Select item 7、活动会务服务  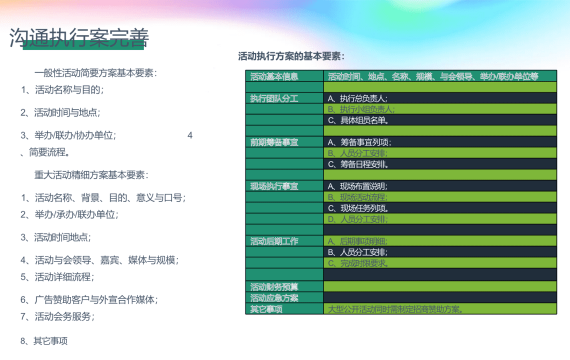pos(57,317)
